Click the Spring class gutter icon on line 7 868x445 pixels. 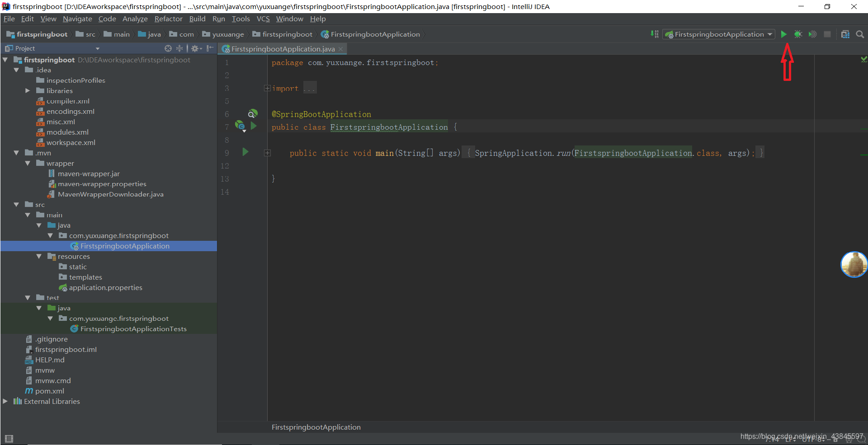click(240, 126)
